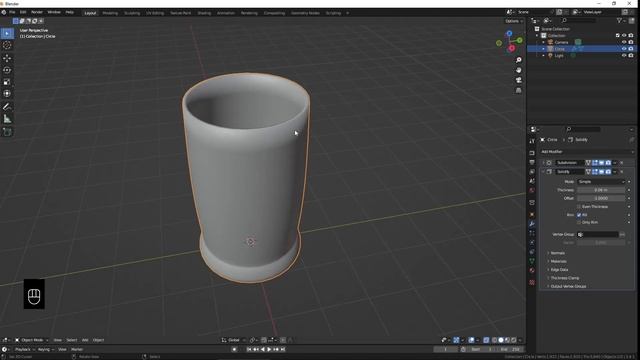Open the Material properties tab icon
The image size is (640, 360).
[x=532, y=271]
